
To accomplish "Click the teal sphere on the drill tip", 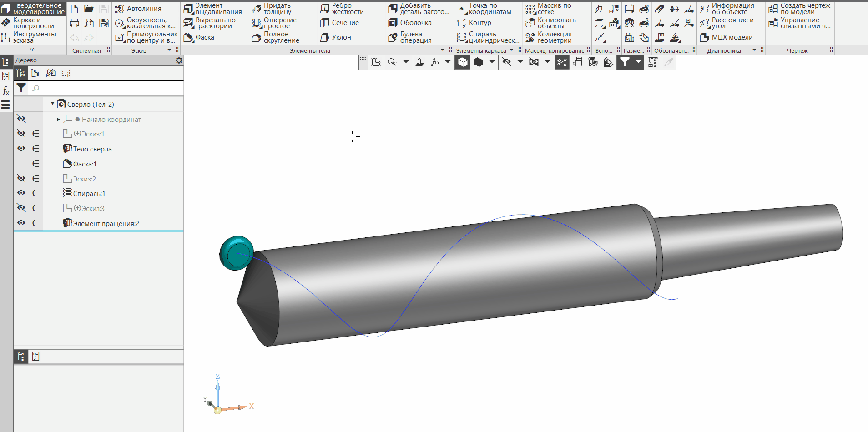I will click(x=236, y=253).
